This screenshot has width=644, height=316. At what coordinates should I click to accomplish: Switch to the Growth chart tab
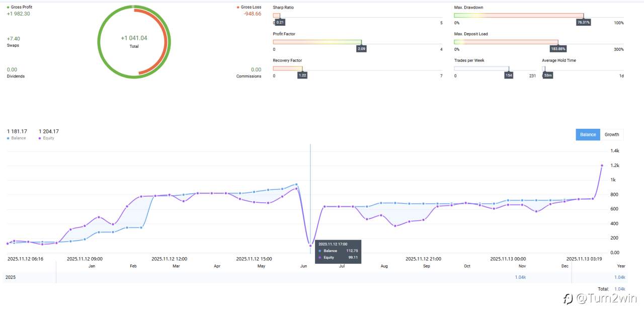[611, 134]
